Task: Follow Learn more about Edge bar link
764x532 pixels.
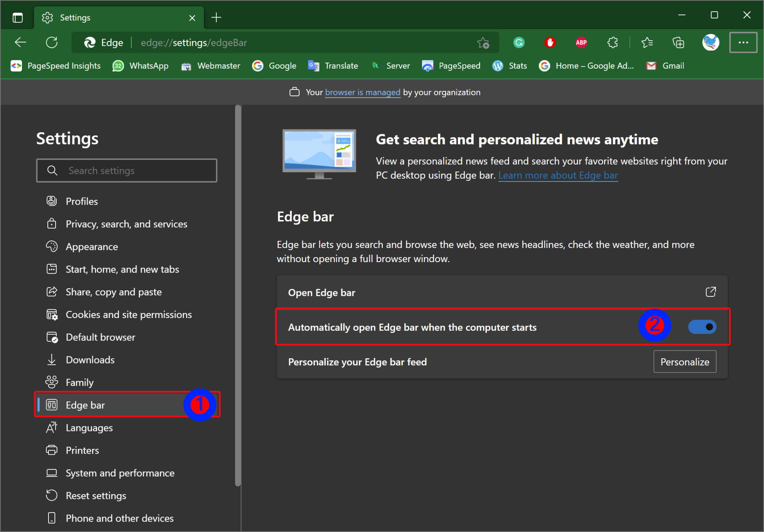Action: click(x=558, y=175)
